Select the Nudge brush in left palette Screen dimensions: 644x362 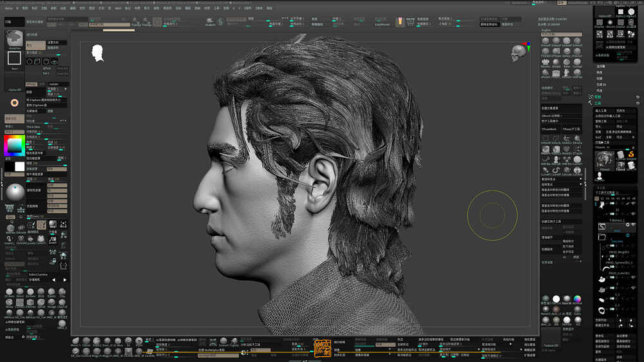click(x=52, y=303)
